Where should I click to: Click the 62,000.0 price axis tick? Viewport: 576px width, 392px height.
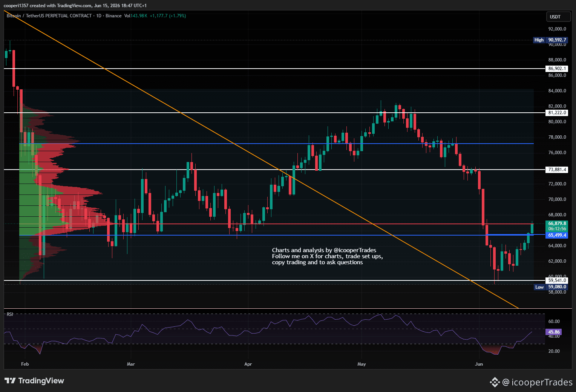[557, 261]
